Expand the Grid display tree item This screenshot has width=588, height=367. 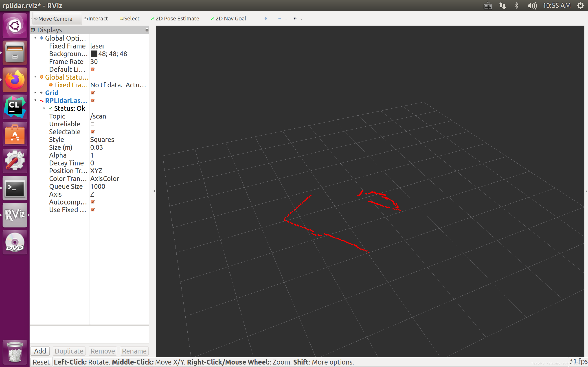pyautogui.click(x=35, y=93)
